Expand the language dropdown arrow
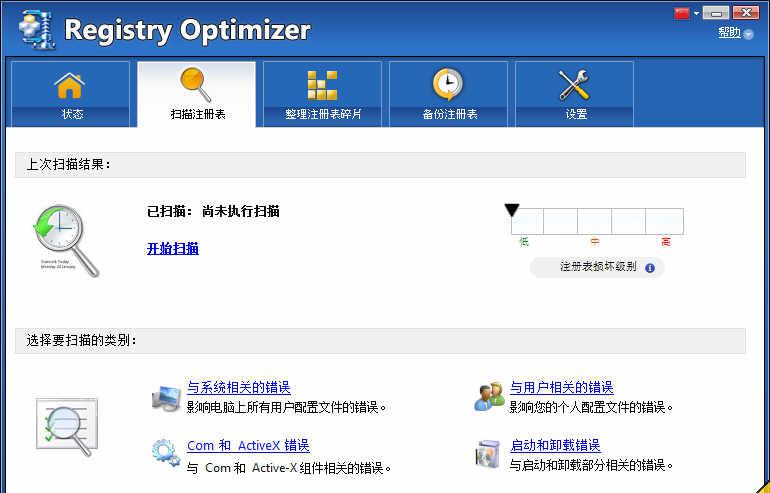 696,14
